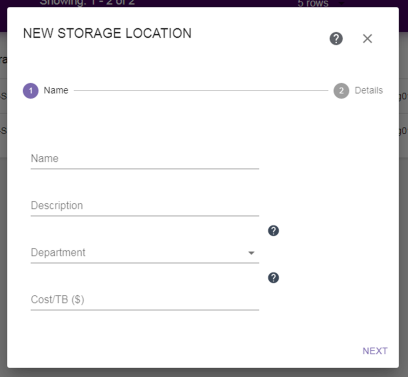This screenshot has height=377, width=408.
Task: Focus the Cost/TB ($) input field
Action: [145, 300]
